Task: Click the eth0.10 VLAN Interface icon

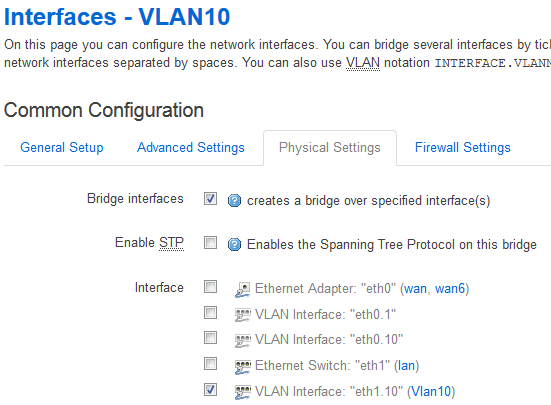Action: coord(242,340)
